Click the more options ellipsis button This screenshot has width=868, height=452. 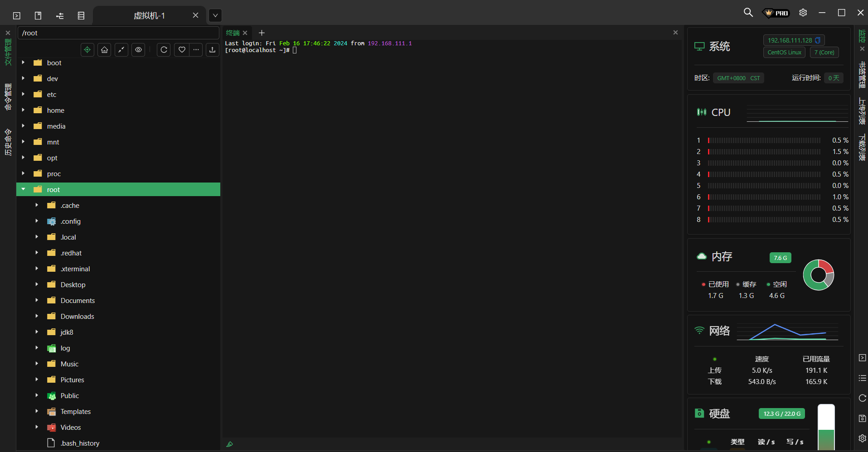(196, 50)
